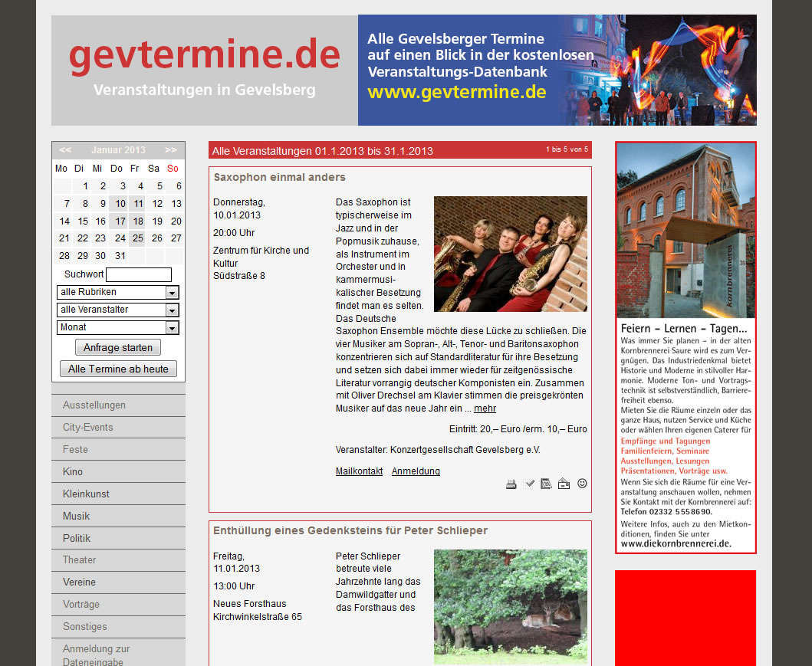The width and height of the screenshot is (812, 666).
Task: Click the gevtermine.de logo header
Action: click(205, 71)
